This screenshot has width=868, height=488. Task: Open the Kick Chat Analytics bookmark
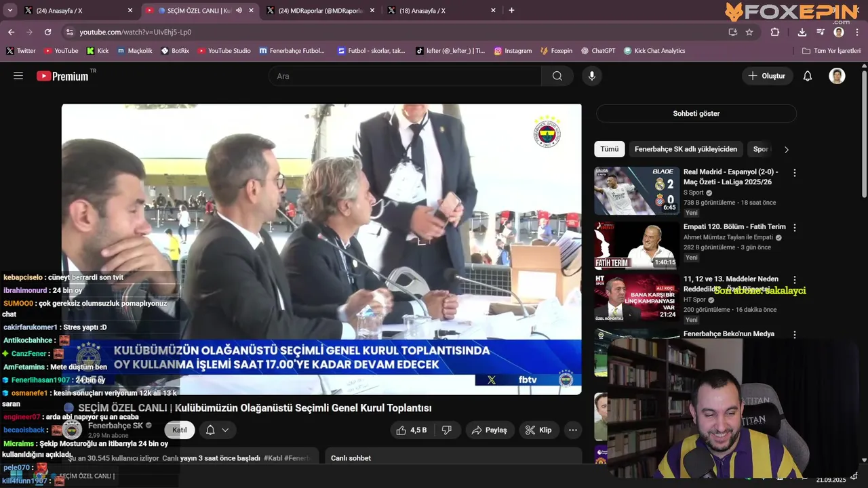[x=654, y=51]
